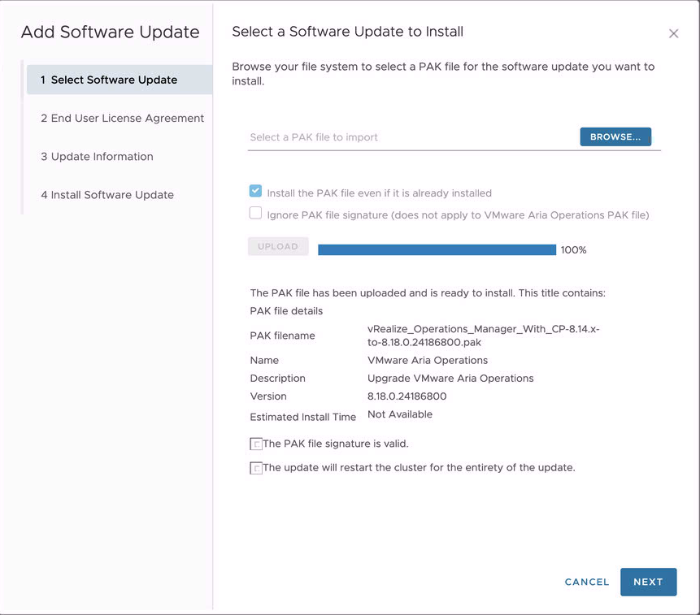This screenshot has height=615, width=700.
Task: Uncheck Install the PAK file even if installed
Action: [255, 191]
